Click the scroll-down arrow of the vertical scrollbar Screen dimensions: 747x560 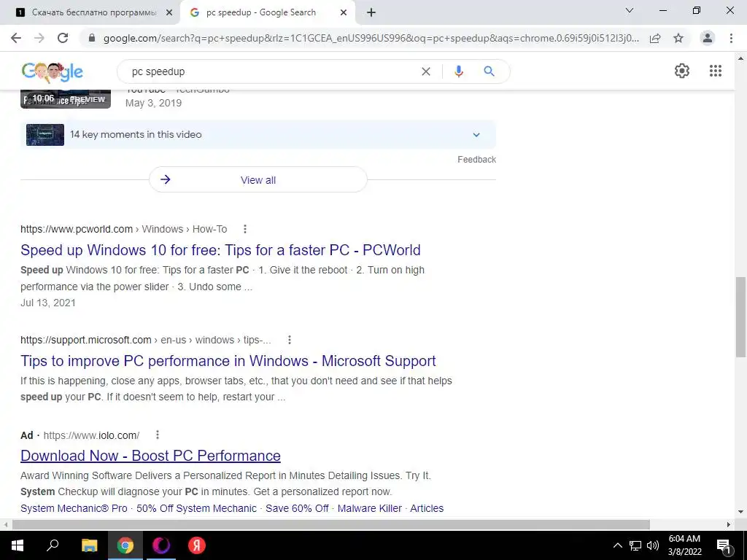click(x=740, y=512)
